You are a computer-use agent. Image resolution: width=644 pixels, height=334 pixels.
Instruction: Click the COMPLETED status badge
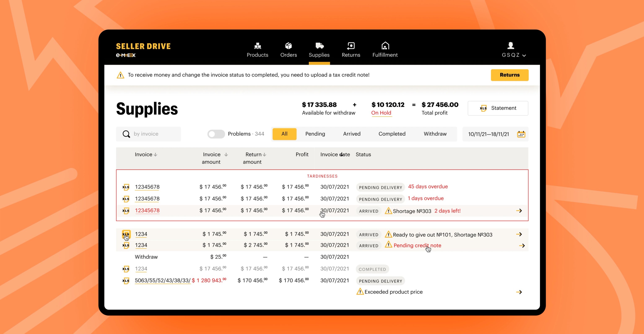point(372,269)
